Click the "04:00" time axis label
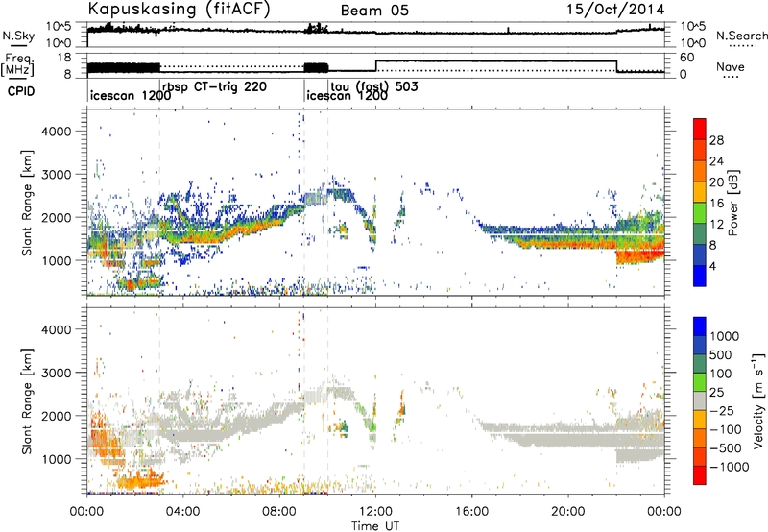 tap(183, 511)
